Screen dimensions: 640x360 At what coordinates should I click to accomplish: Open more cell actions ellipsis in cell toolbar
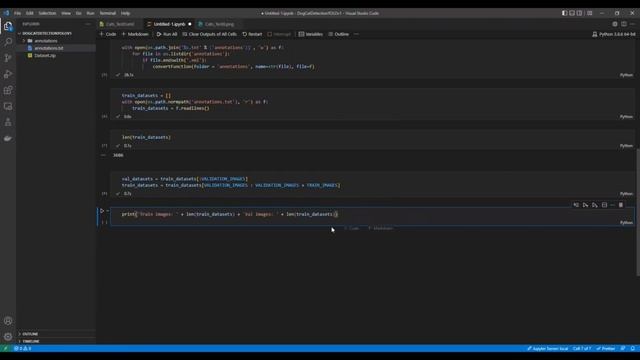point(612,205)
